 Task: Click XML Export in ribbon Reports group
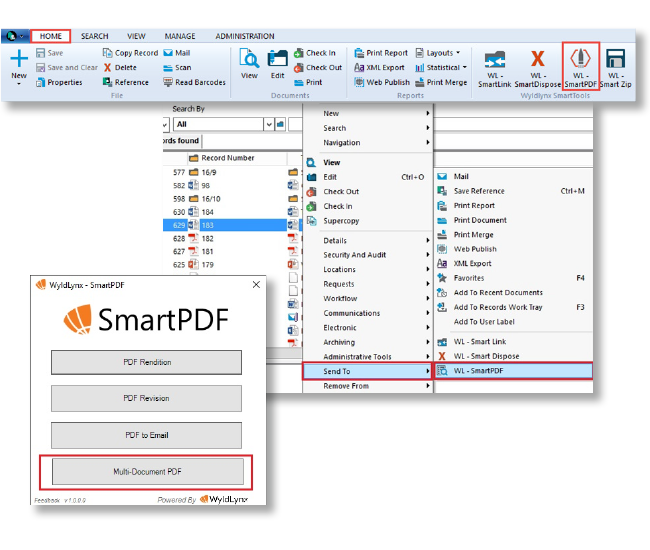tap(379, 68)
